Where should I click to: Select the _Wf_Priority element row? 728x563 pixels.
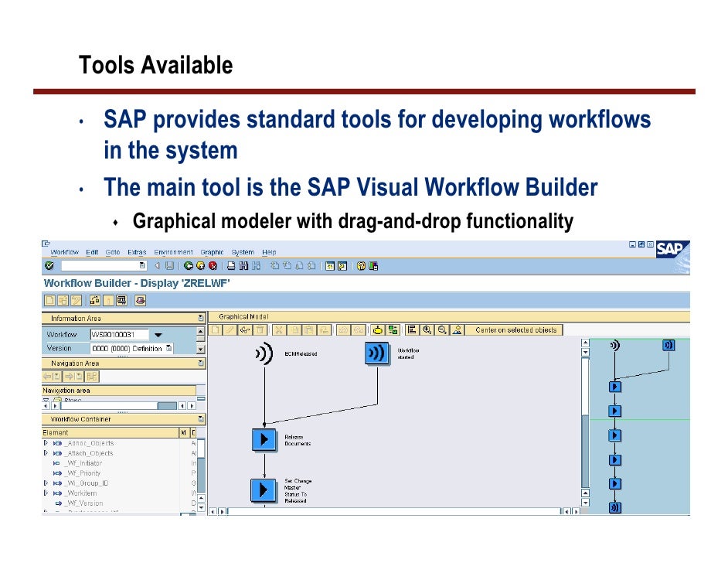(119, 473)
